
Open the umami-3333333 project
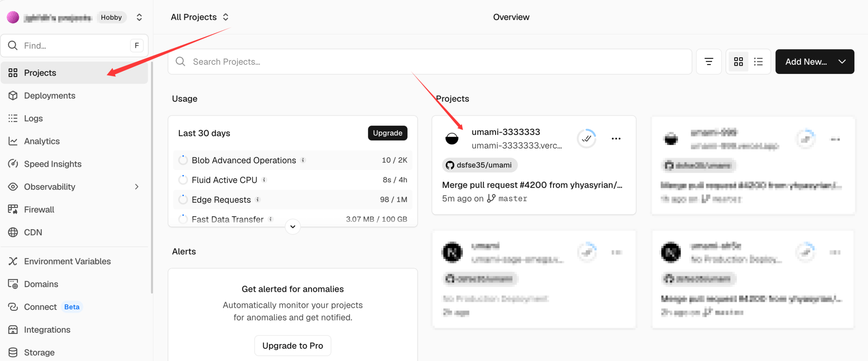click(x=506, y=132)
